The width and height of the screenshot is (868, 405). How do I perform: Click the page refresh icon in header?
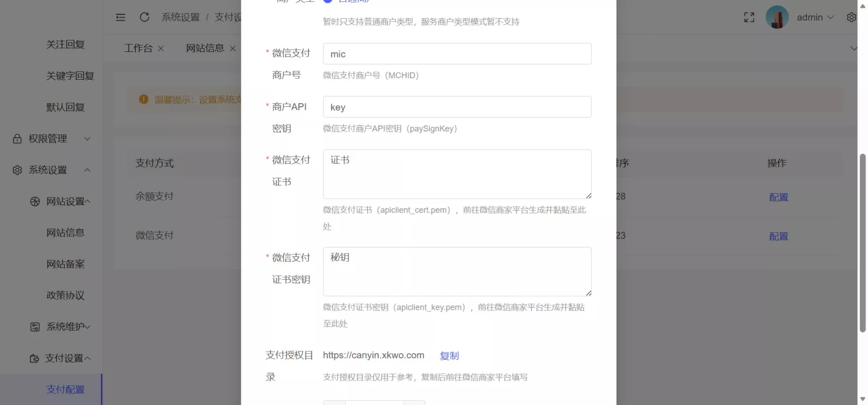(145, 17)
